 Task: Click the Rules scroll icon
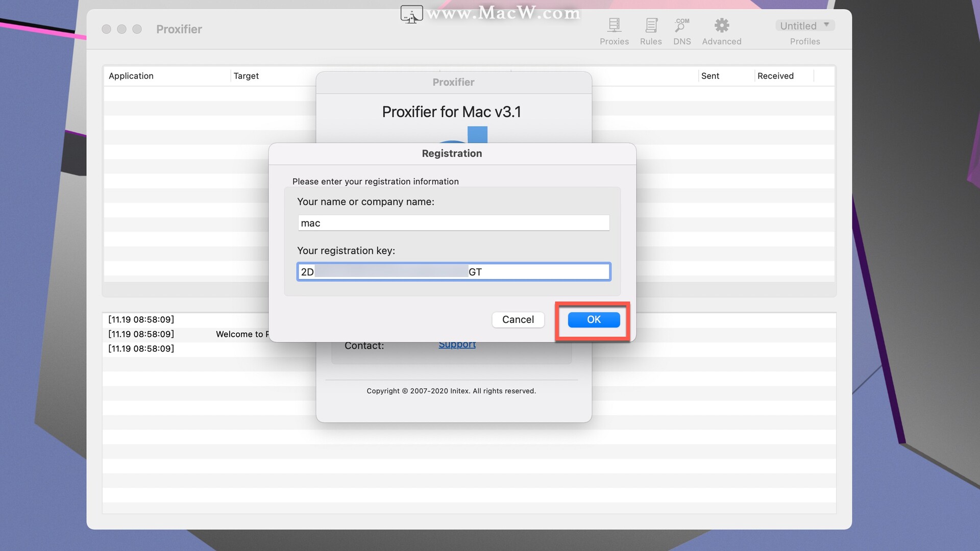[x=650, y=24]
